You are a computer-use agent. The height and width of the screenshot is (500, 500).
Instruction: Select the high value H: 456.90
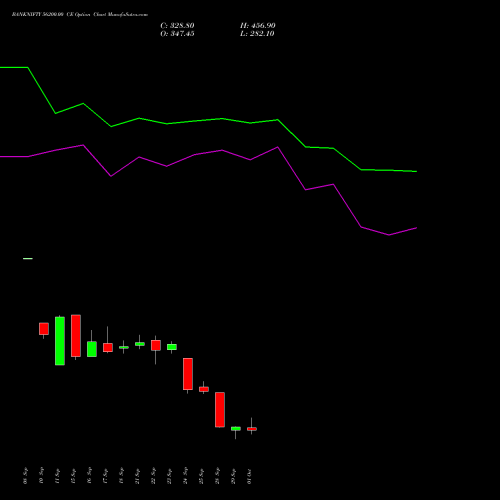click(x=258, y=26)
